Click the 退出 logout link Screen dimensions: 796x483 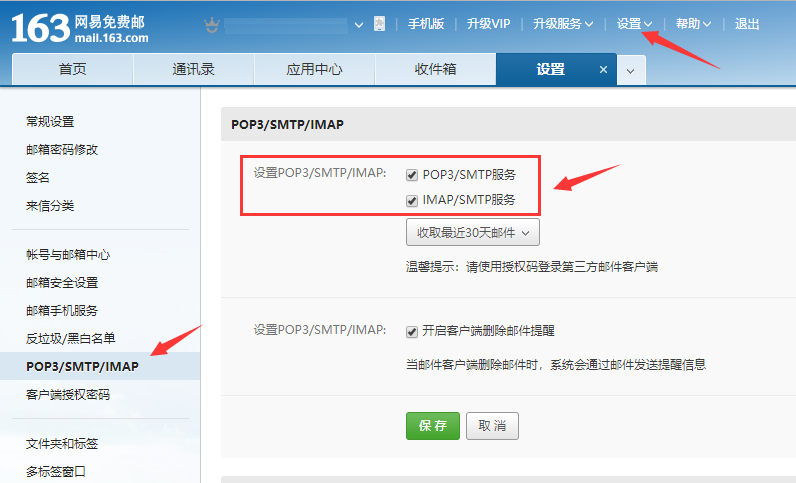(747, 24)
